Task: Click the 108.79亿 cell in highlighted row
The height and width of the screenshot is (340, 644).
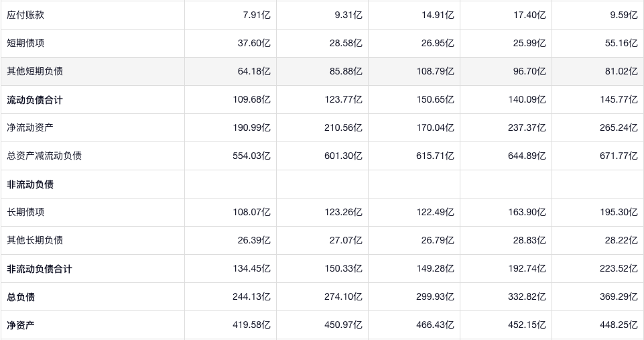Action: click(x=435, y=71)
